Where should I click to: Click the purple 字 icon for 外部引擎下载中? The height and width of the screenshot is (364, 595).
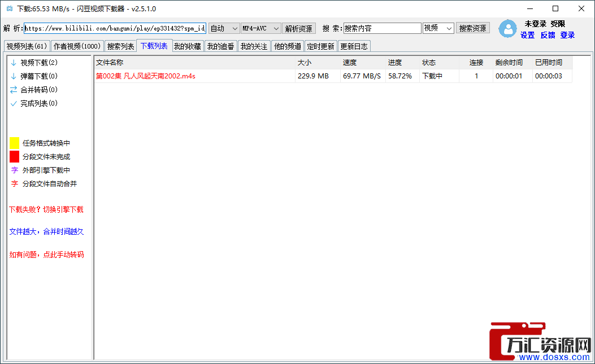(15, 170)
